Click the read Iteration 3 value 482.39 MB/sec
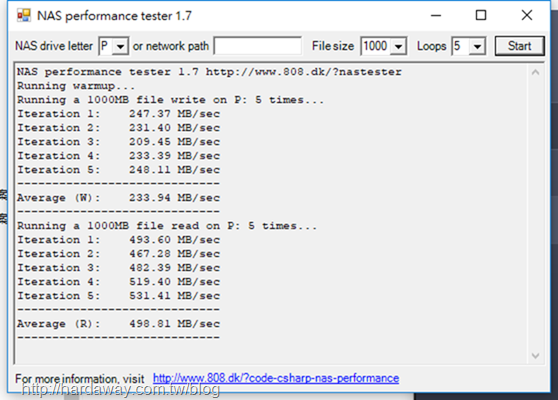558x400 pixels. pyautogui.click(x=174, y=268)
